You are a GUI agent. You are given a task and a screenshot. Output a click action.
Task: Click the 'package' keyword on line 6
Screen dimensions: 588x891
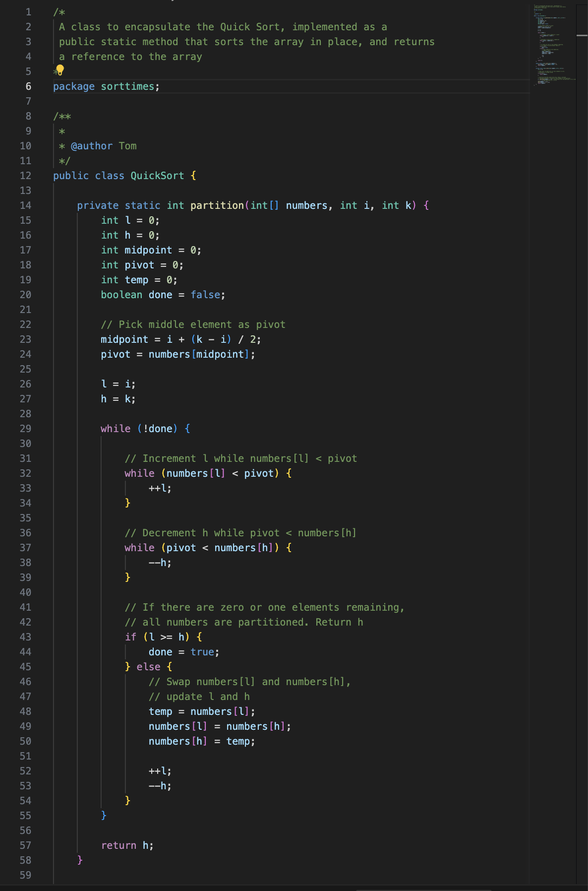74,86
